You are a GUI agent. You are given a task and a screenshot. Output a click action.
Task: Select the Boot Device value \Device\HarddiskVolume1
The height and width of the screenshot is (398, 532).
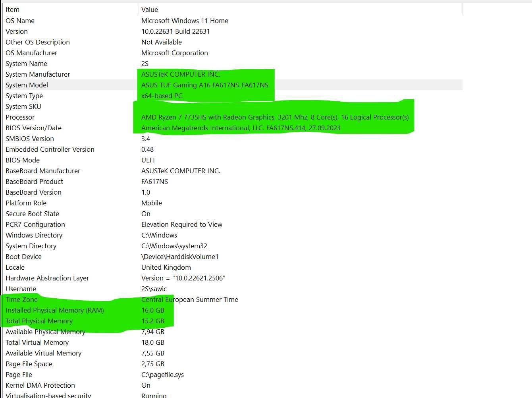point(180,257)
